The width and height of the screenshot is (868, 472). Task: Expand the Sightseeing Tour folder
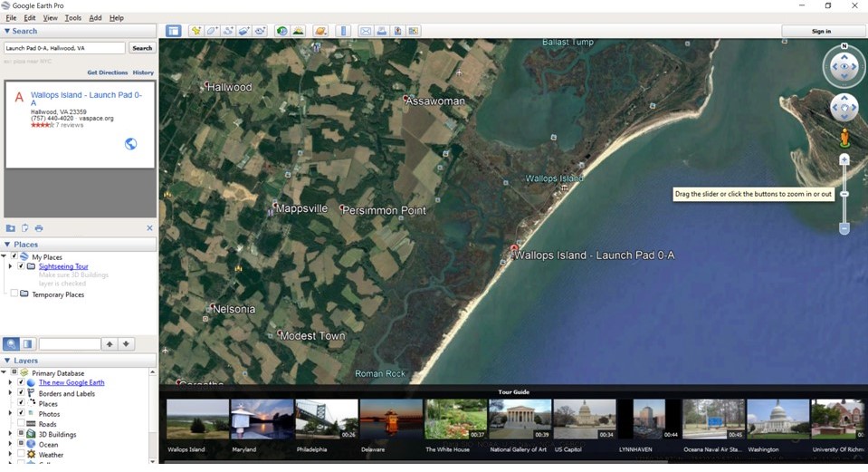10,266
